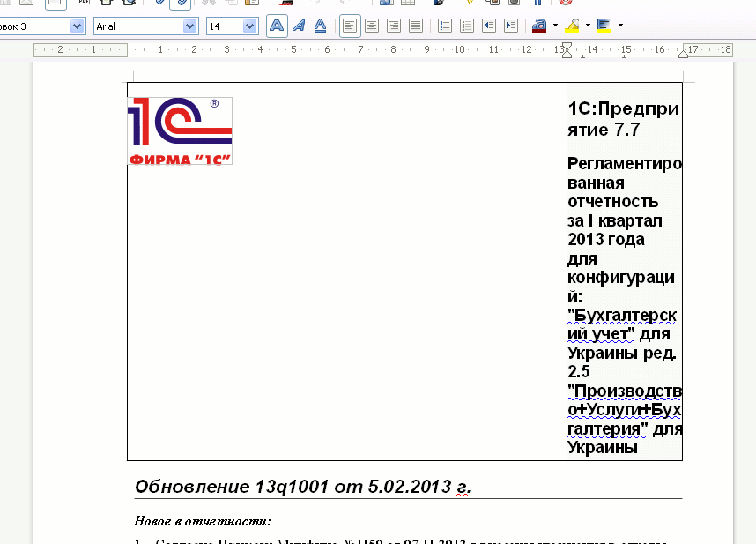Viewport: 756px width, 544px height.
Task: Turn on numbered list
Action: click(x=445, y=26)
